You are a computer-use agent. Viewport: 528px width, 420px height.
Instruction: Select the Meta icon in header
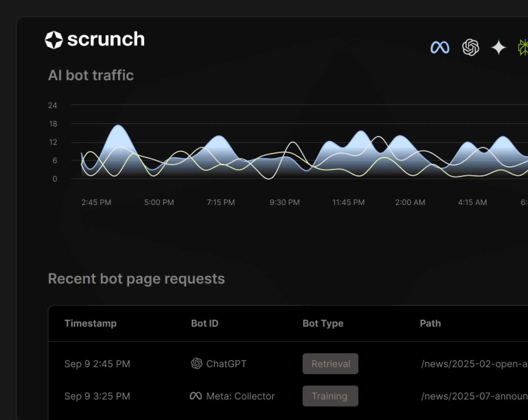click(440, 47)
